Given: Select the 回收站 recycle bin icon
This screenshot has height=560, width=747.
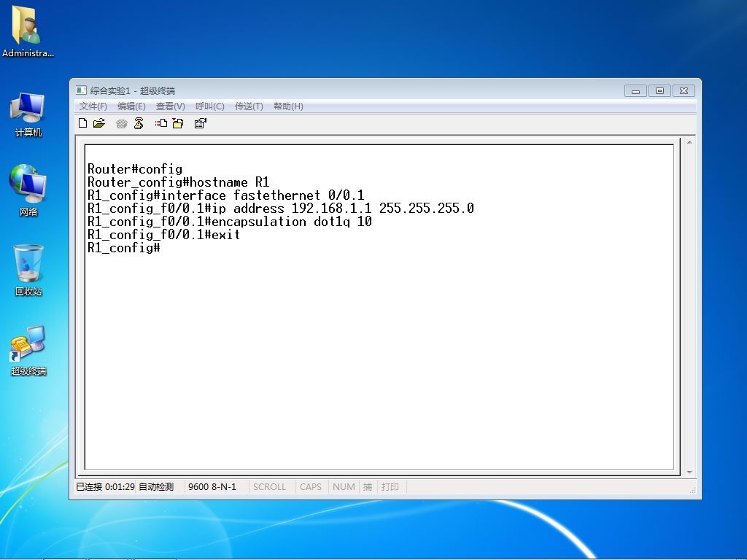Looking at the screenshot, I should point(28,270).
